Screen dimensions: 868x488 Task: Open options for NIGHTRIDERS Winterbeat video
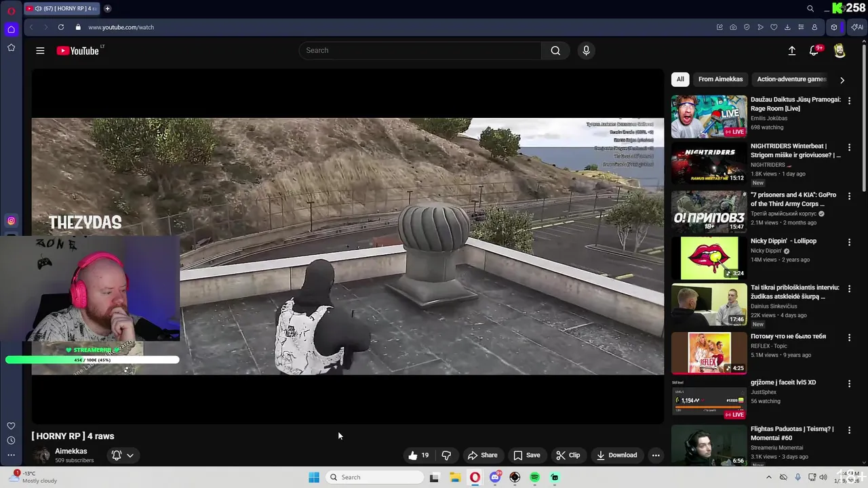point(849,147)
